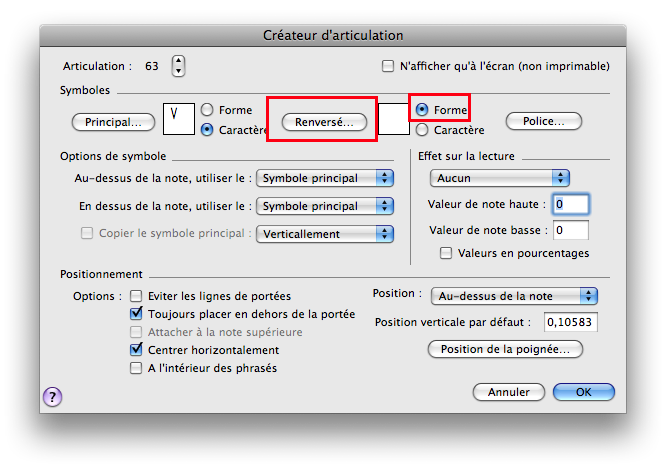Enable Valeurs en pourcentages checkbox
The width and height of the screenshot is (666, 468).
click(x=446, y=253)
